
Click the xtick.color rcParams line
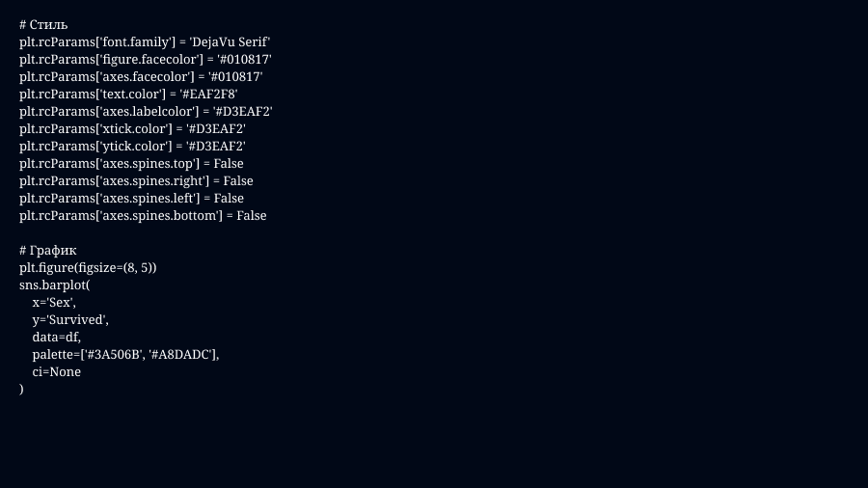coord(132,128)
